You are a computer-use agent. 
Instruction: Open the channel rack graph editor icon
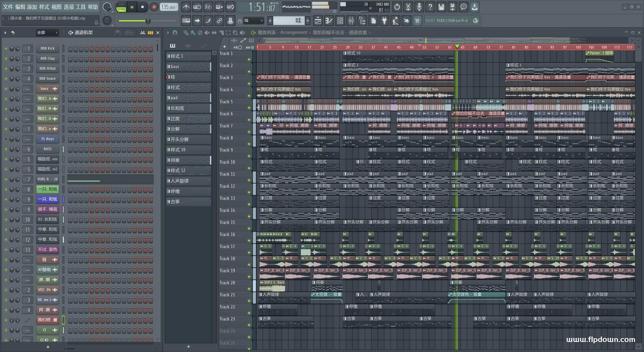click(x=143, y=33)
